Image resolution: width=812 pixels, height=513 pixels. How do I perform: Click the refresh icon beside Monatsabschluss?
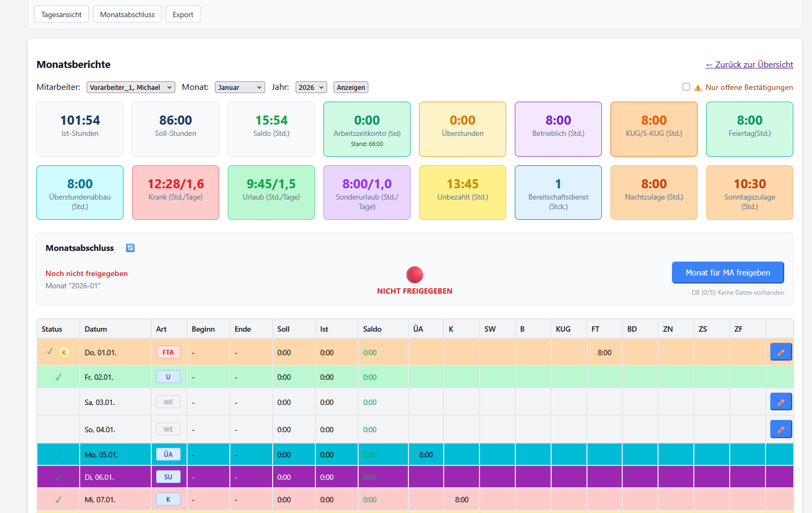point(130,248)
